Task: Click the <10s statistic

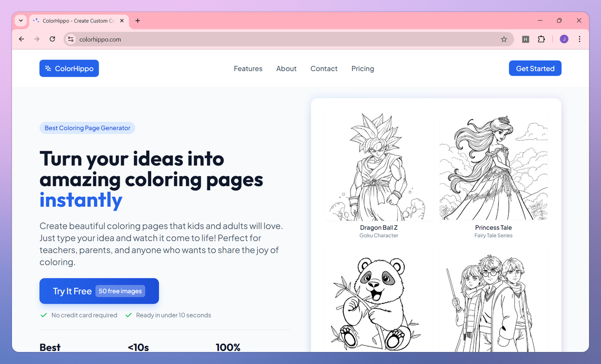Action: tap(138, 347)
